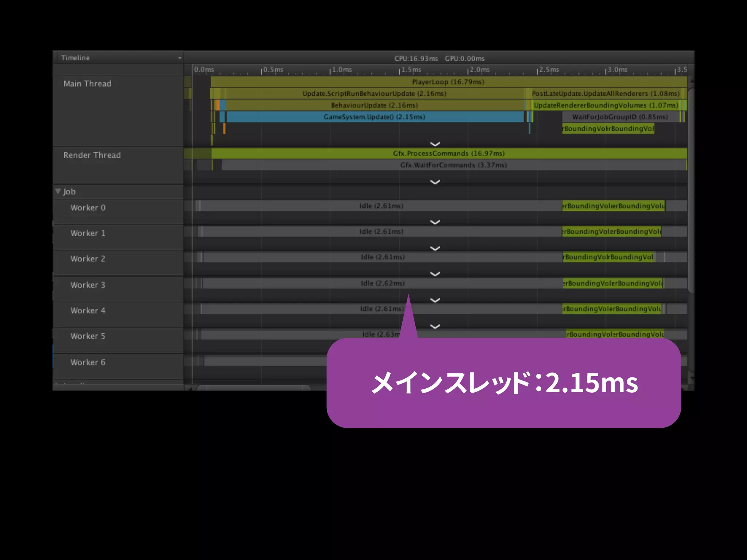Select GameSystem.Update() (2.15ms) blue bar
This screenshot has height=560, width=747.
375,117
